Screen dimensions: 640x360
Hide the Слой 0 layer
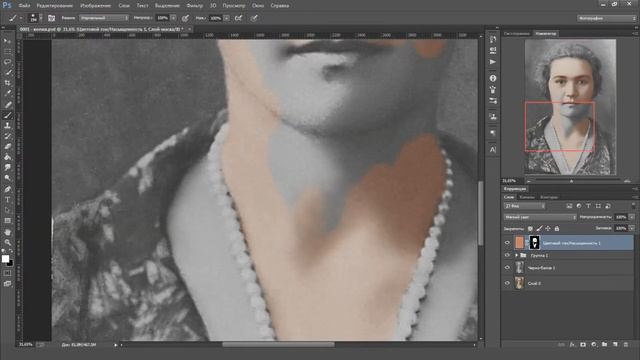(507, 283)
